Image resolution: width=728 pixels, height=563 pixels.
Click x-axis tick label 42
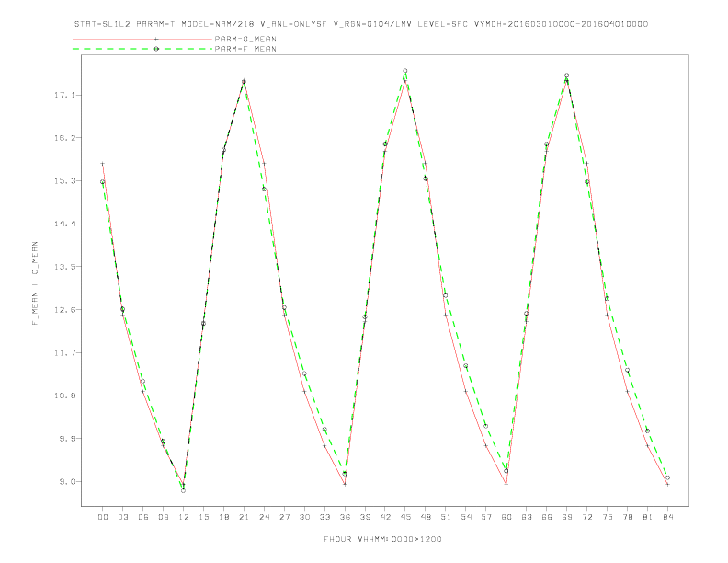(385, 517)
